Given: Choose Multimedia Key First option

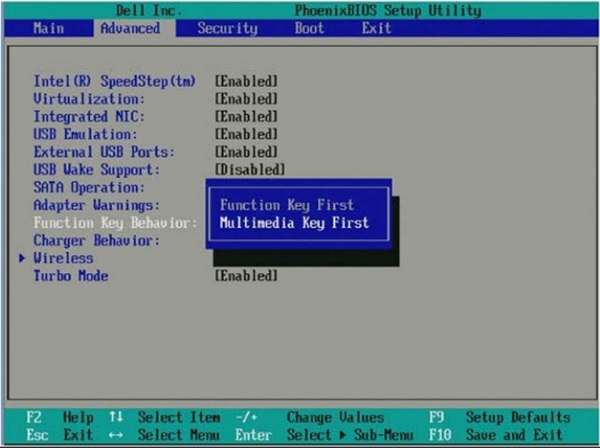Looking at the screenshot, I should click(295, 222).
